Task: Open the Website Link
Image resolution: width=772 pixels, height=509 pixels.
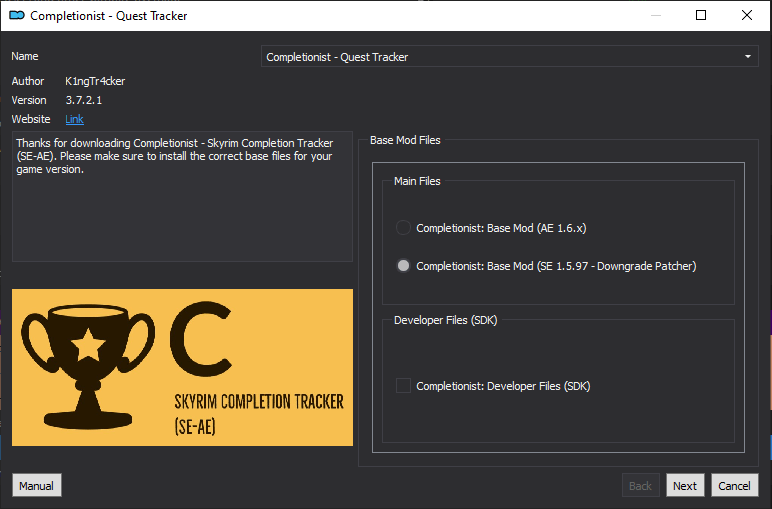Action: point(74,119)
